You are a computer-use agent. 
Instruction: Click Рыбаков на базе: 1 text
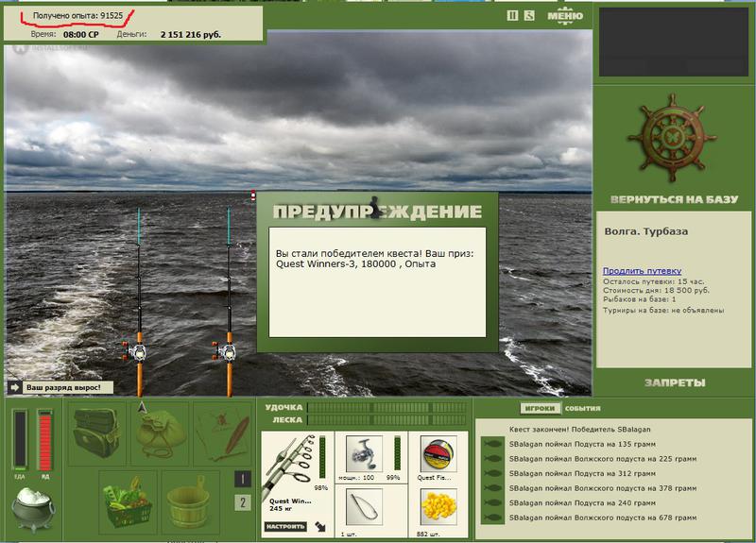[640, 299]
